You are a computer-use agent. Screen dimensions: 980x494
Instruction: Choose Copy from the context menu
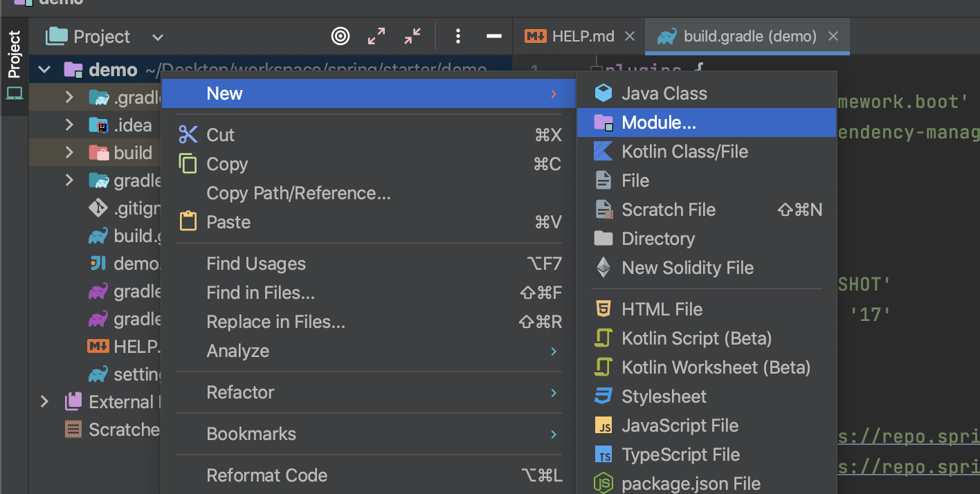click(368, 164)
